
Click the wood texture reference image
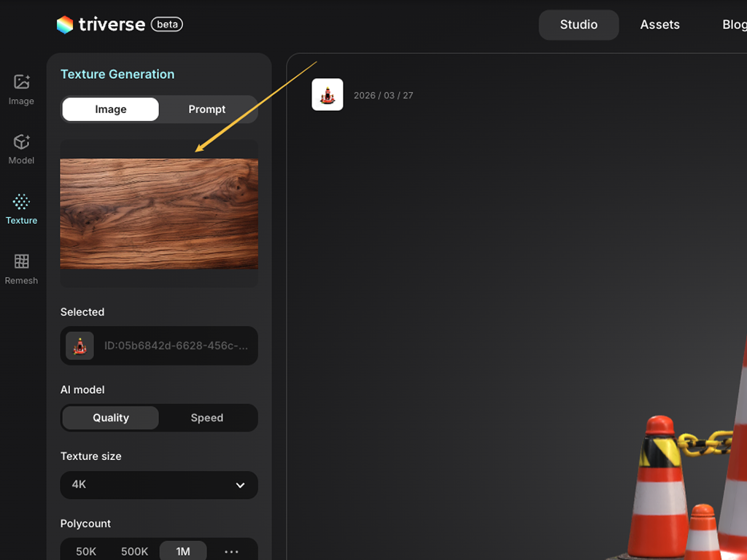coord(159,214)
